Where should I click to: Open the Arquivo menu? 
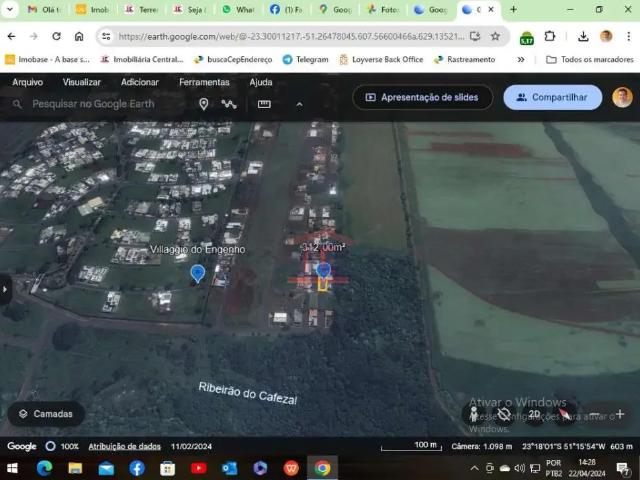point(27,82)
